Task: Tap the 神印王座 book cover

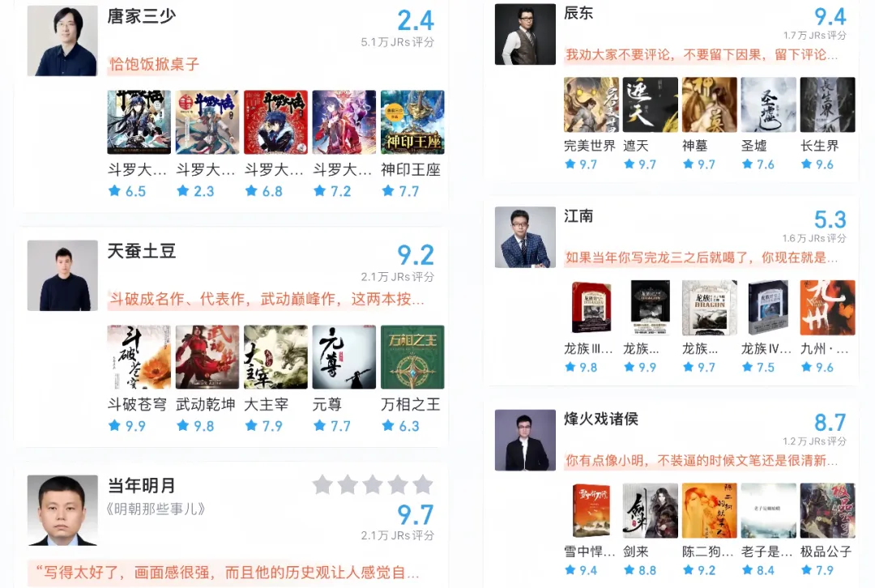Action: click(x=412, y=122)
